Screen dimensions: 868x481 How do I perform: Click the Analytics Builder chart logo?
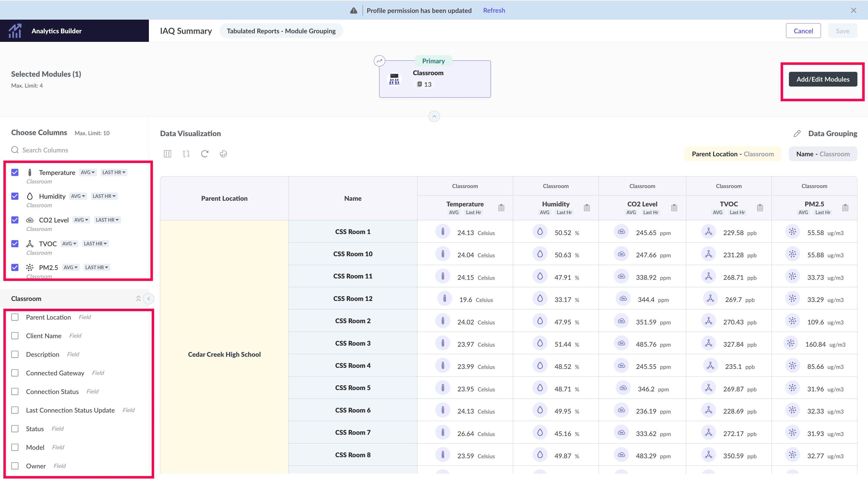point(15,31)
